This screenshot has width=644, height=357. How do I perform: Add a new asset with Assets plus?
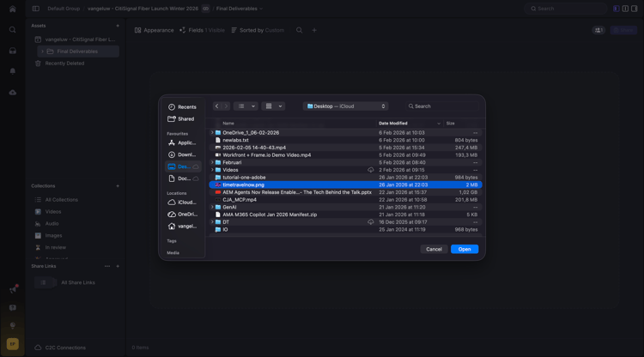[118, 26]
